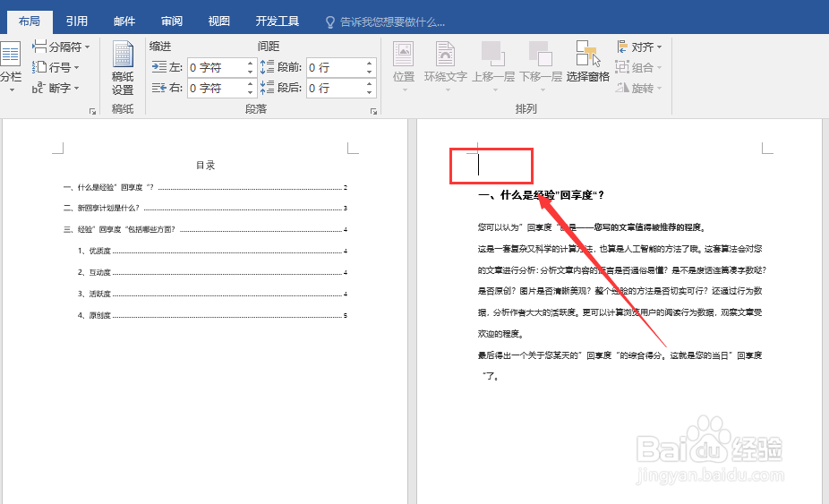Click the 稿纸设置 manuscript paper icon
Viewport: 829px width, 504px height.
(x=123, y=68)
